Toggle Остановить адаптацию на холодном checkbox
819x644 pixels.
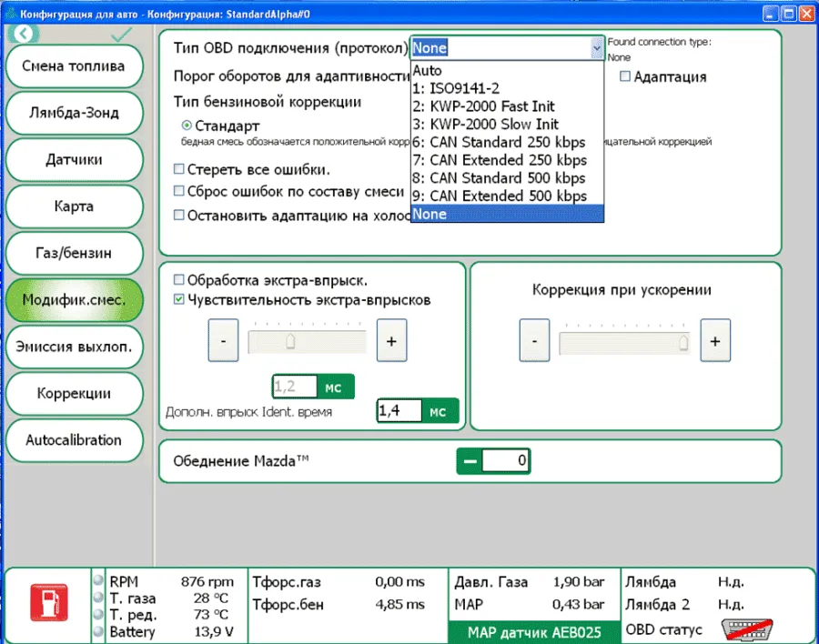(x=178, y=215)
